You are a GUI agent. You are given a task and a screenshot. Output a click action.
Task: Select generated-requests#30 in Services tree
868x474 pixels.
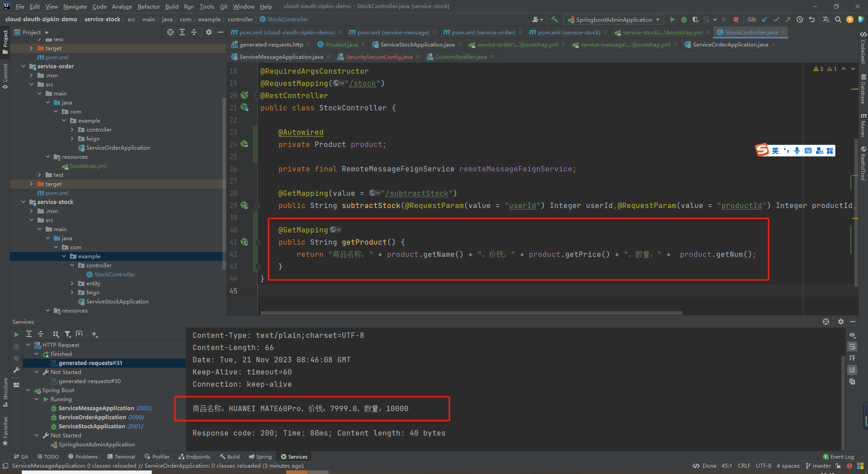click(90, 381)
